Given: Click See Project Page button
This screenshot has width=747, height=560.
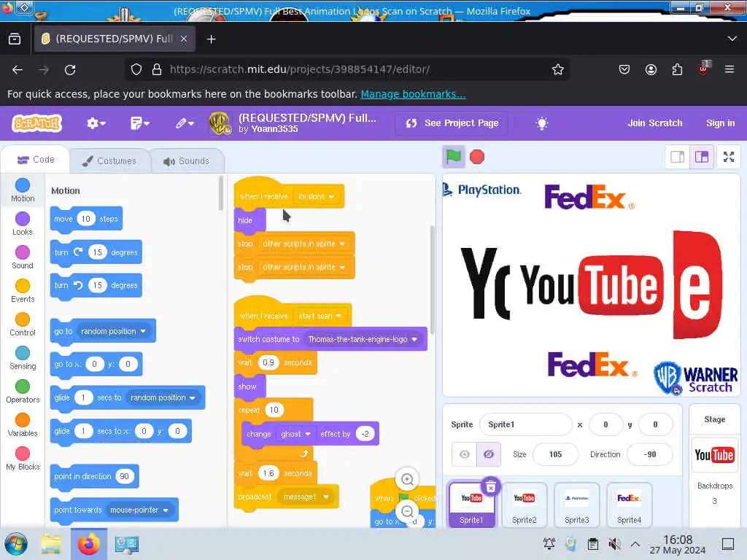Looking at the screenshot, I should (x=452, y=123).
